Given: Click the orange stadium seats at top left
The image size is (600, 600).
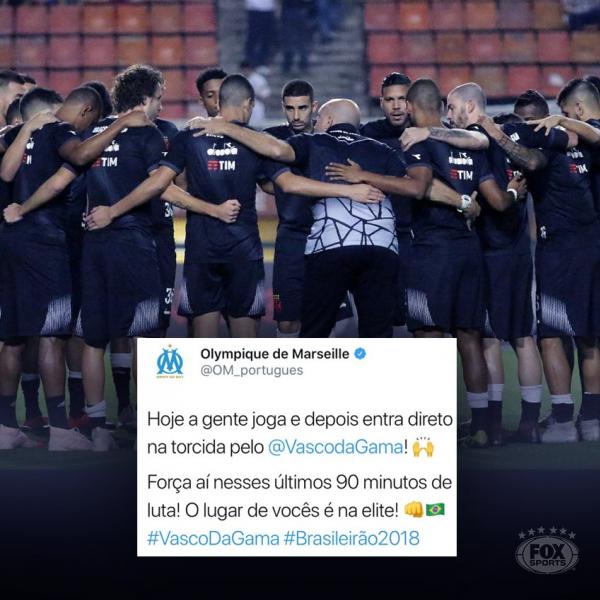Looking at the screenshot, I should [107, 40].
